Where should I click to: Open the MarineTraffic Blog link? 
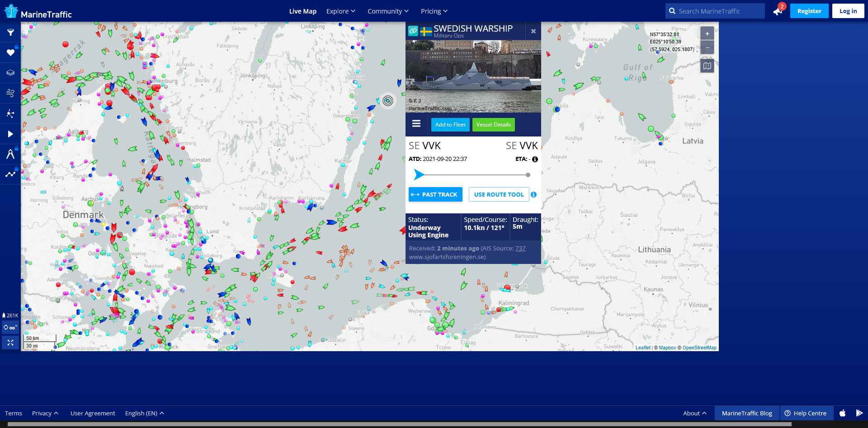click(747, 413)
